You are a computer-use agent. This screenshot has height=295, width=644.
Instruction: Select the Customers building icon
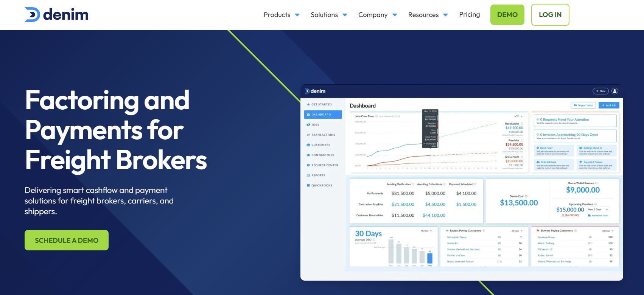click(308, 145)
